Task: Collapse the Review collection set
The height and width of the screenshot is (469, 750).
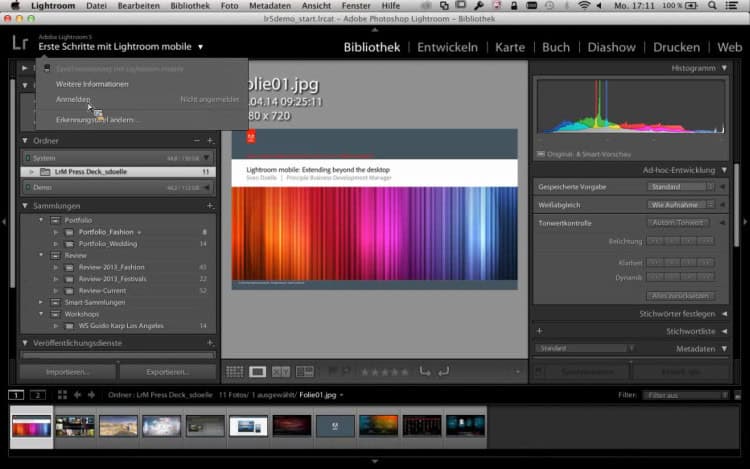Action: 41,255
